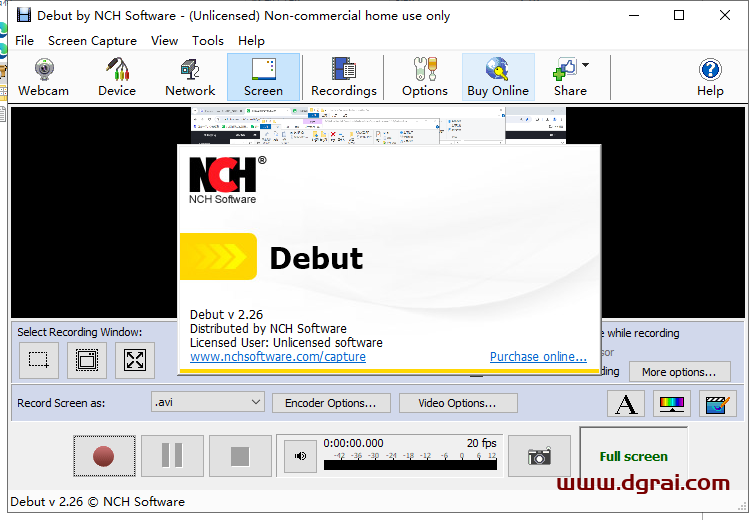The height and width of the screenshot is (520, 756).
Task: Click the 0:00:00.000 timer display
Action: tap(353, 443)
